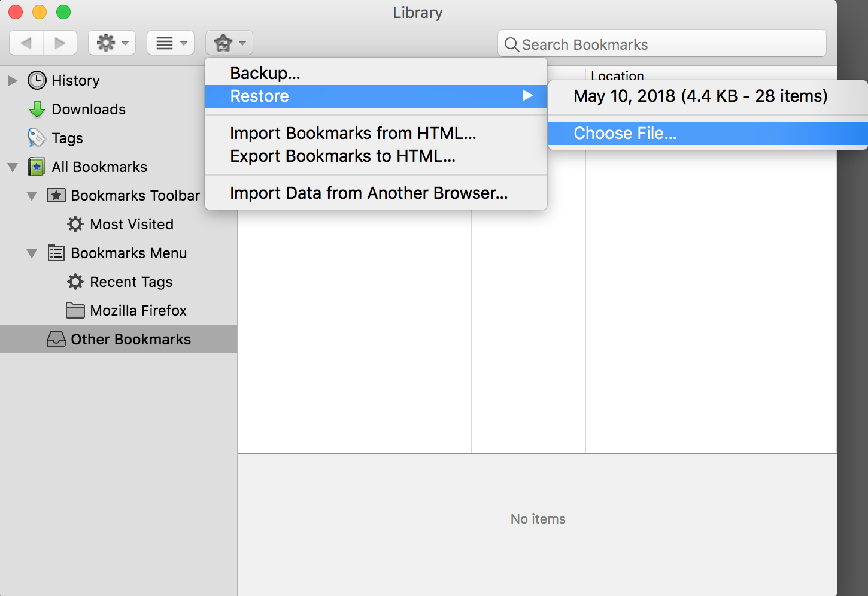Click the Mozilla Firefox folder icon
This screenshot has width=868, height=596.
[x=75, y=310]
